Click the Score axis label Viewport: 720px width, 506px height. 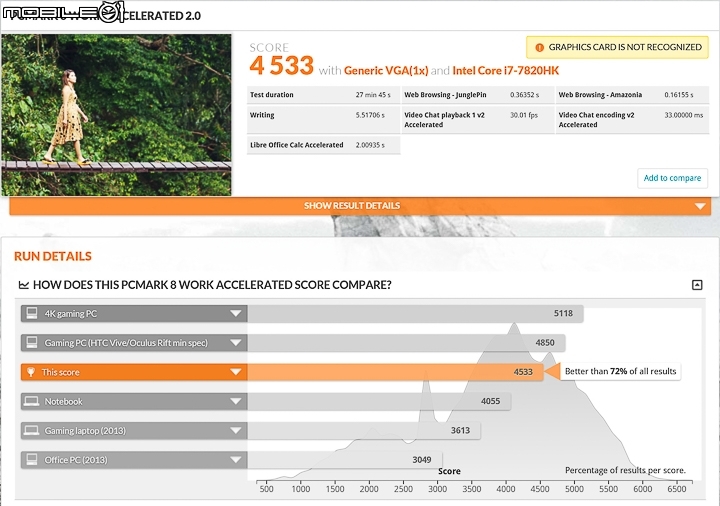[449, 471]
